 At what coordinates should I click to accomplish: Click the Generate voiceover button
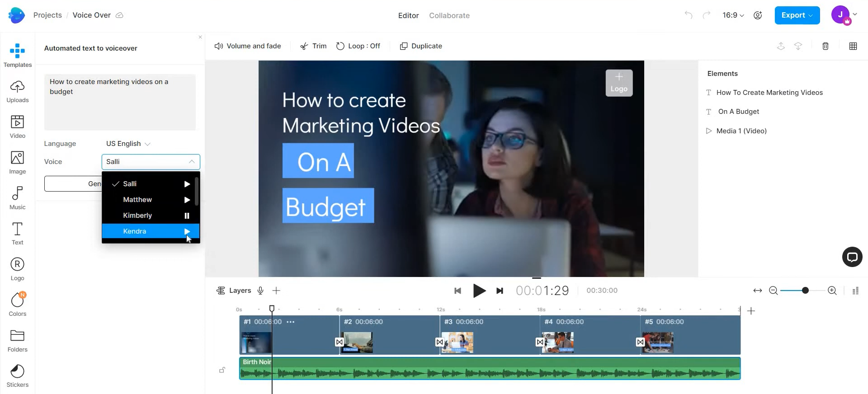(73, 184)
